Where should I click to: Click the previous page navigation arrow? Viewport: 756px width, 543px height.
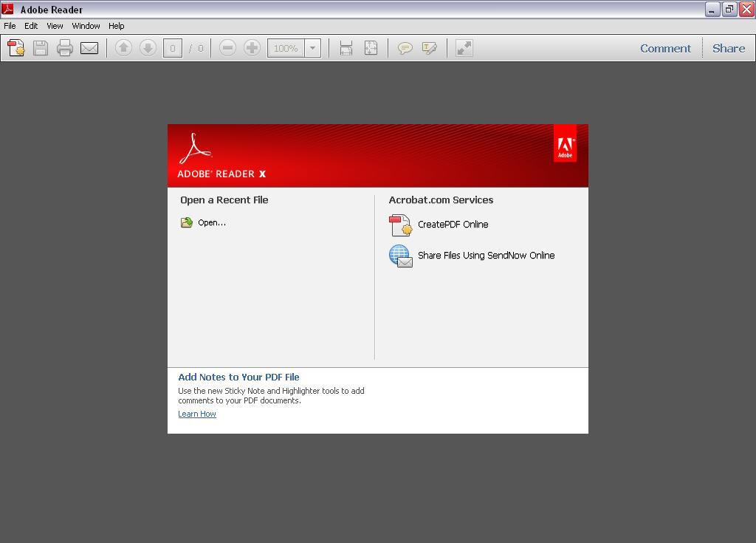pyautogui.click(x=124, y=48)
